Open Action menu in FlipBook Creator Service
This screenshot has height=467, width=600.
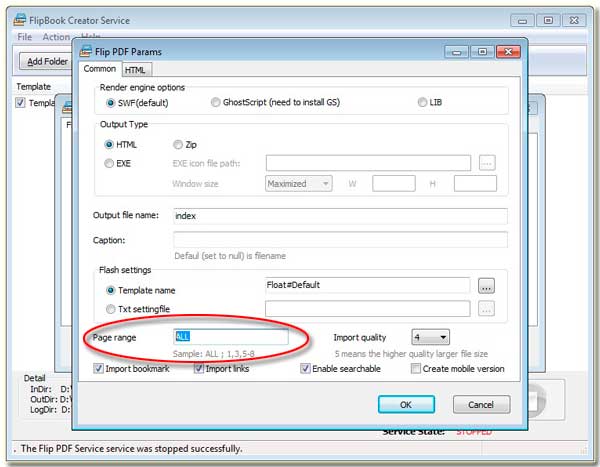[56, 37]
